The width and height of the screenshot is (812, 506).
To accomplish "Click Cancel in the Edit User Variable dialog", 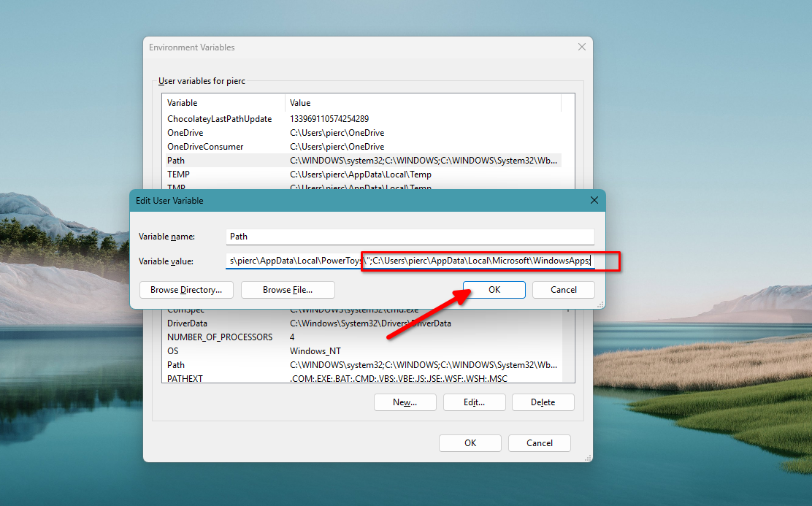I will [563, 289].
